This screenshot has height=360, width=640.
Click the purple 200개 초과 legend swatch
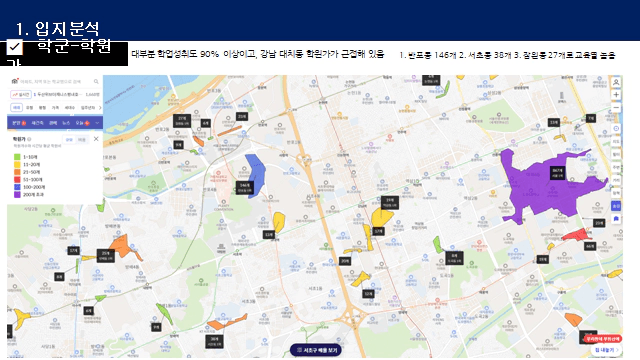pos(17,195)
